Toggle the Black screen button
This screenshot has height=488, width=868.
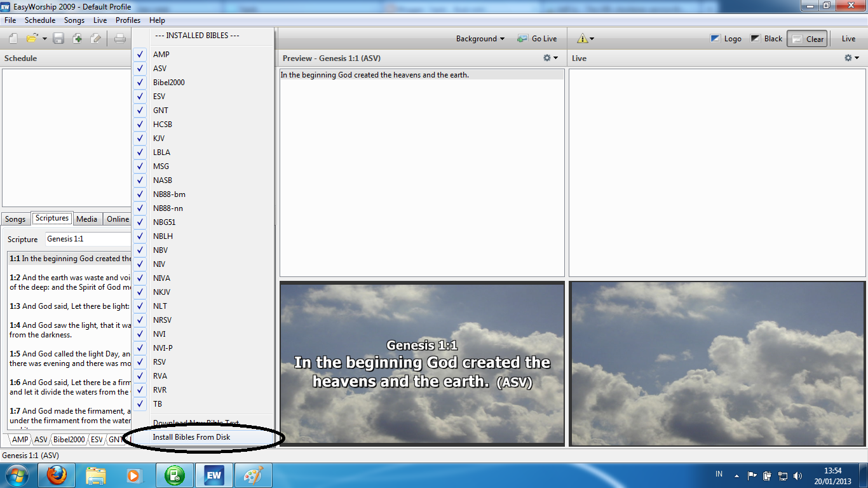(x=766, y=39)
